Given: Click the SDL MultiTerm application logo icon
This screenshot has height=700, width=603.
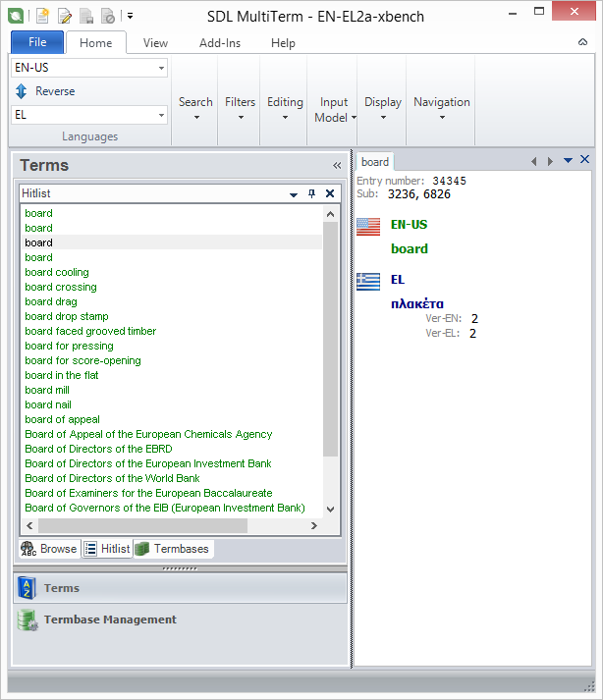Looking at the screenshot, I should (x=16, y=16).
